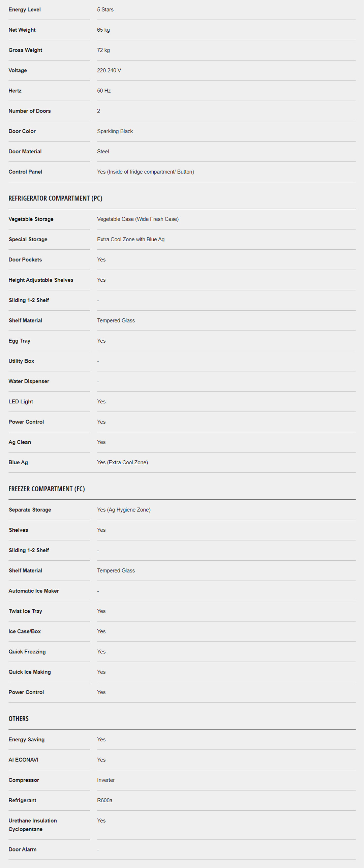Click the Control Panel spec label
364x868 pixels.
point(25,172)
